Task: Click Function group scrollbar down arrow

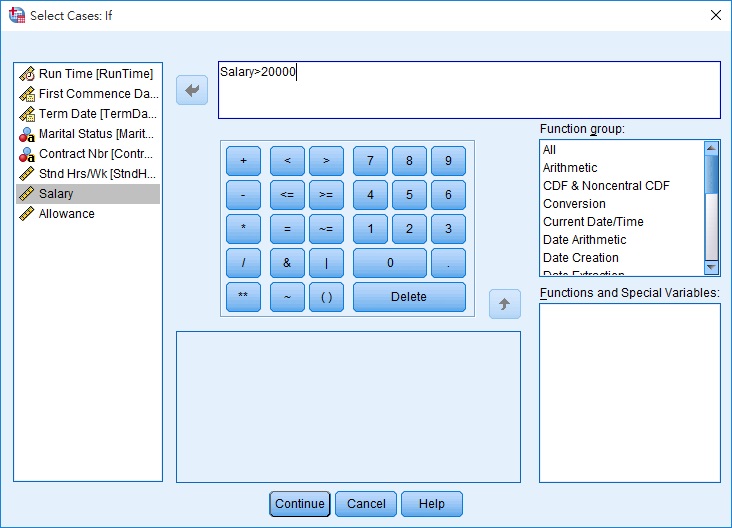Action: click(x=711, y=267)
